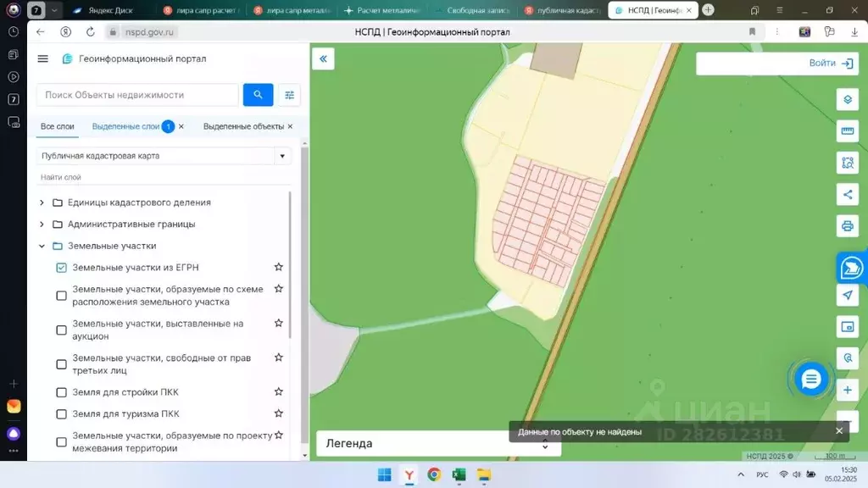Go back with the browser back arrow
This screenshot has width=868, height=488.
[x=41, y=32]
